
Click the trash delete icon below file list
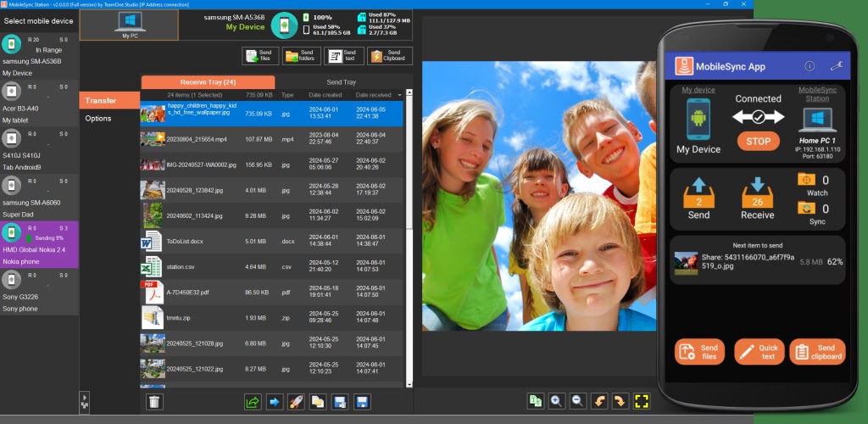[x=154, y=402]
